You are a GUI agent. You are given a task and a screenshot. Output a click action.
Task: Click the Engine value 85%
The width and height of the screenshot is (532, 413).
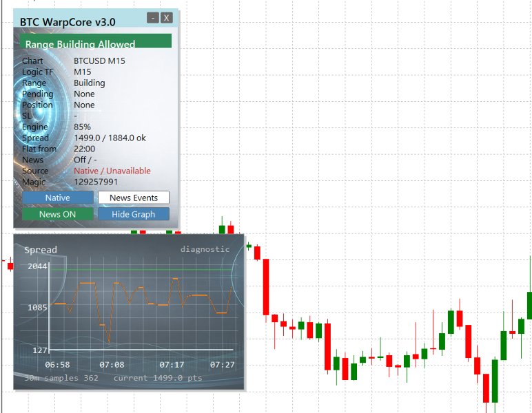pos(82,127)
